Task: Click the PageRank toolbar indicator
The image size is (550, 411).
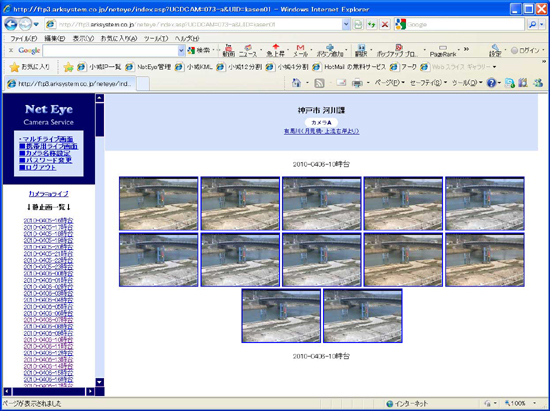Action: [x=443, y=52]
